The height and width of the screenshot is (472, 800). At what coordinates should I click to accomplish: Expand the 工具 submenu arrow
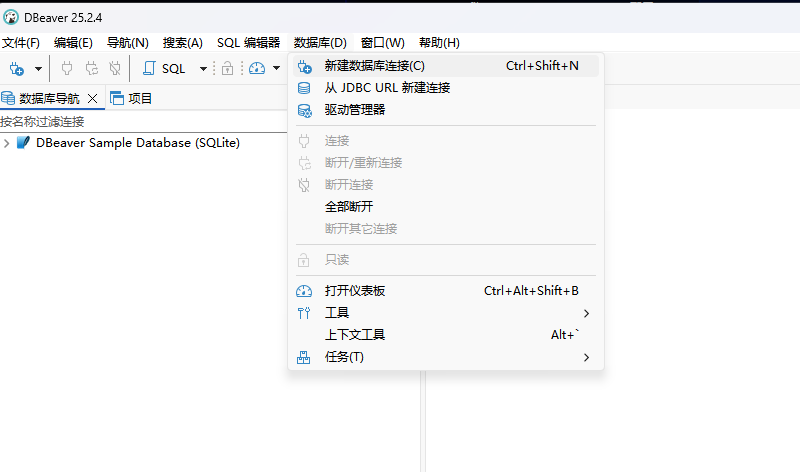[x=586, y=313]
